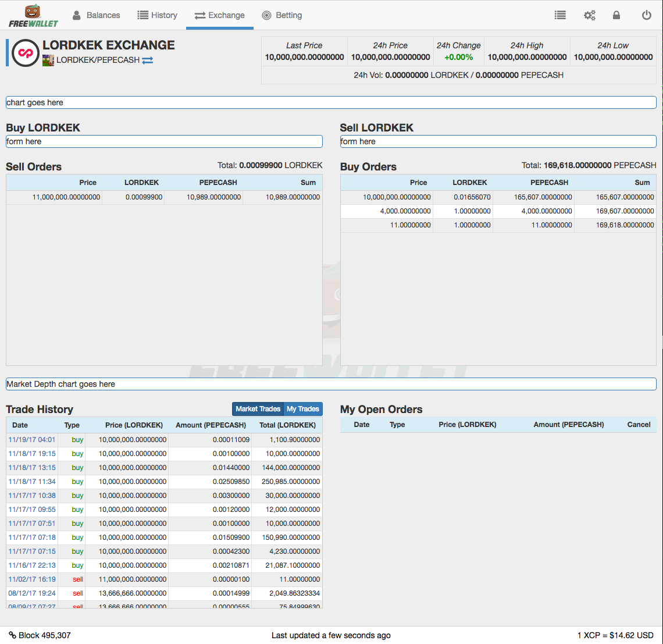Click the 24h Change +0.00% value
This screenshot has width=663, height=644.
[x=458, y=57]
